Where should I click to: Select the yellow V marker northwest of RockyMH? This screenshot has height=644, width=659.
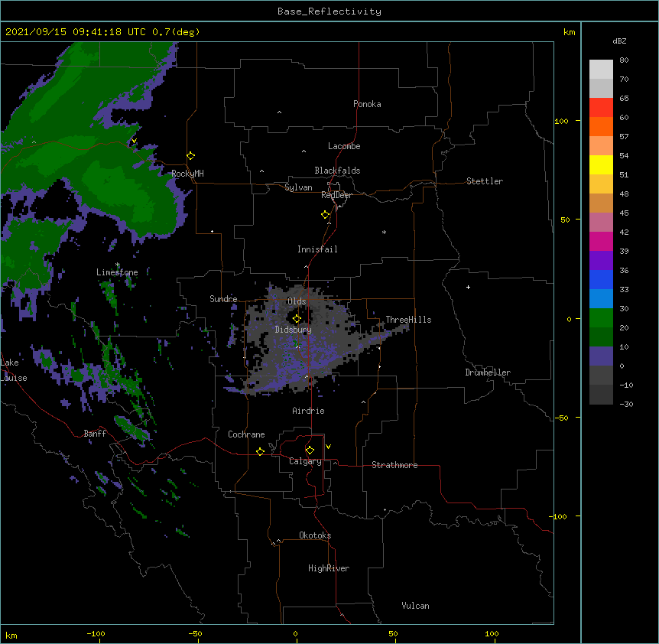click(x=134, y=141)
